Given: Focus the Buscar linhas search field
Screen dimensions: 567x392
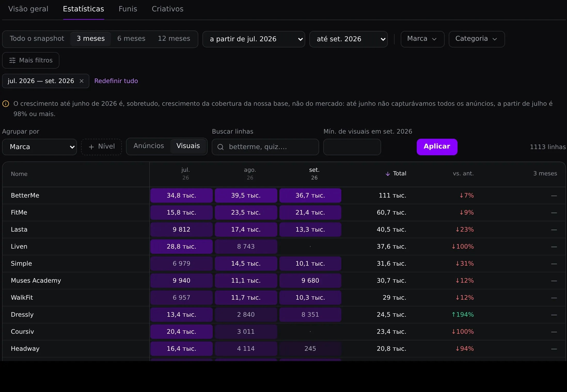Looking at the screenshot, I should click(x=265, y=147).
